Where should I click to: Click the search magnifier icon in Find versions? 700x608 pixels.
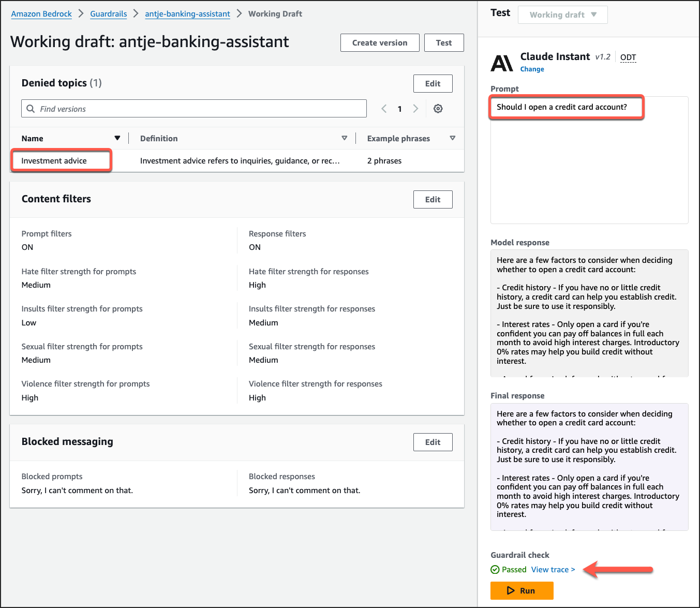31,109
